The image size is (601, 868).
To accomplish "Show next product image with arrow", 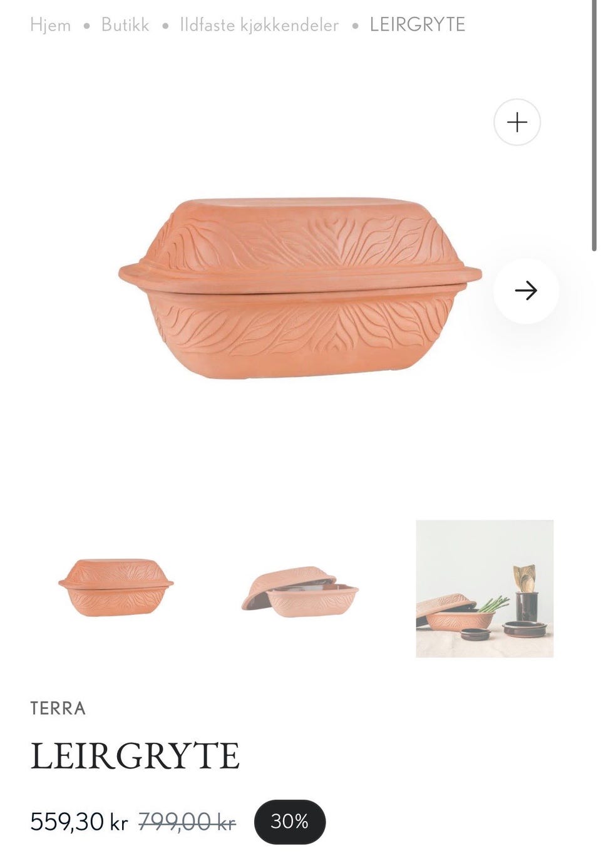I will click(525, 291).
